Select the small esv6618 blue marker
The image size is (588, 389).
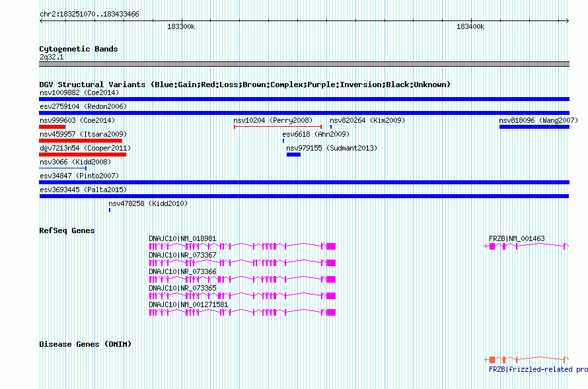[283, 141]
